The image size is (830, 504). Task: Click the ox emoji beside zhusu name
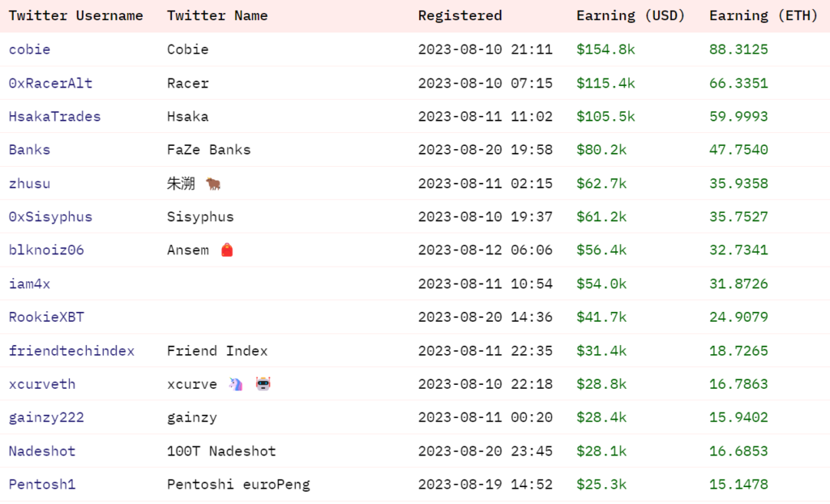pos(213,184)
